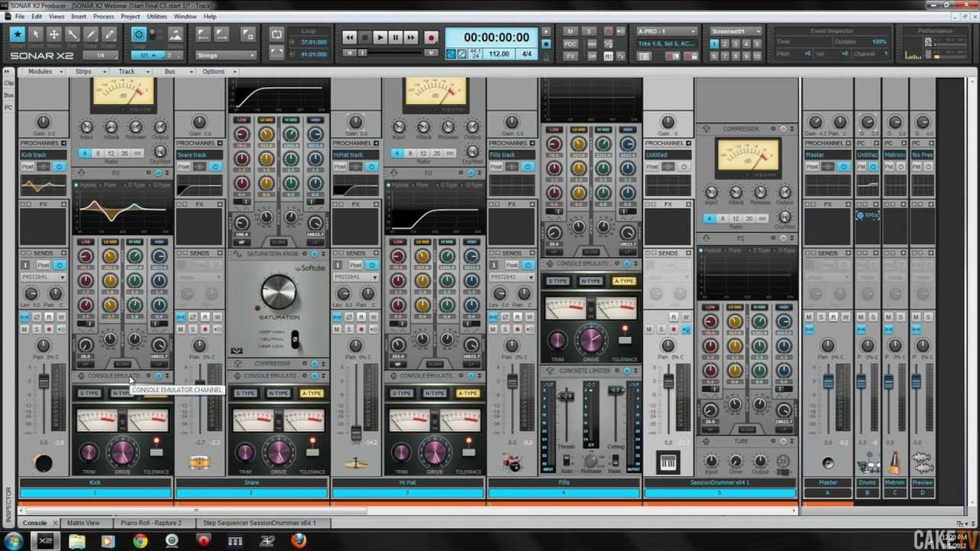Click the transport Play button
The width and height of the screenshot is (980, 551).
pyautogui.click(x=381, y=37)
